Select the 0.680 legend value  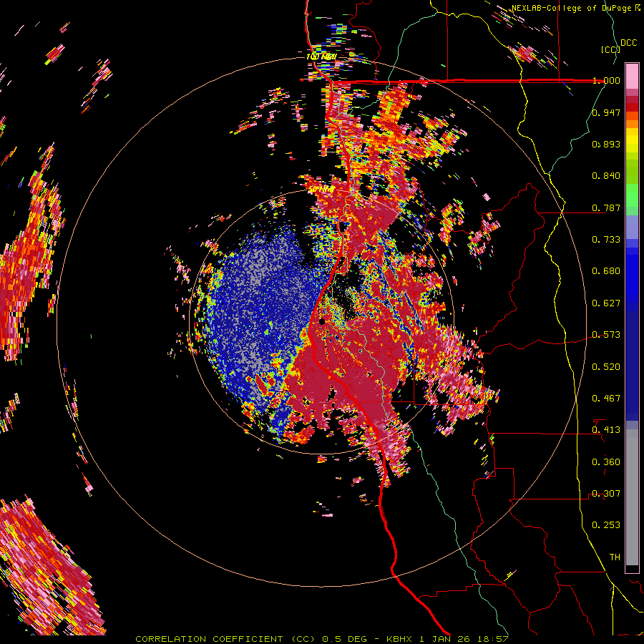point(606,271)
